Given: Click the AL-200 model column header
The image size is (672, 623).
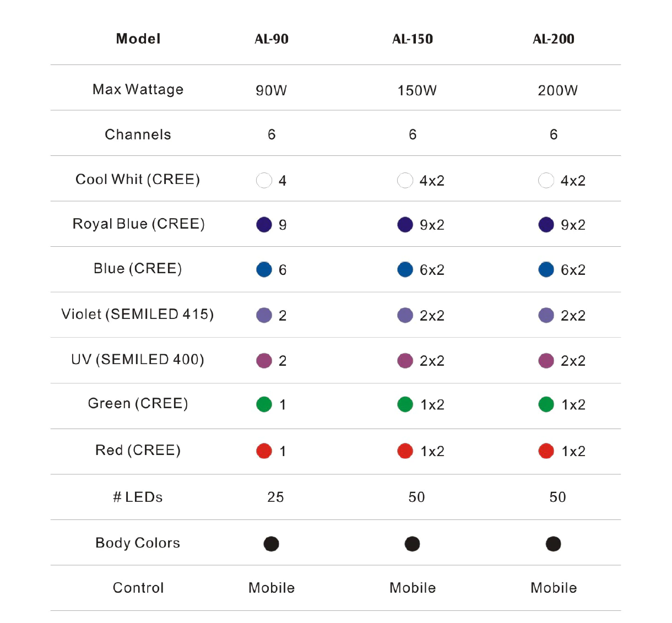Looking at the screenshot, I should [x=554, y=39].
